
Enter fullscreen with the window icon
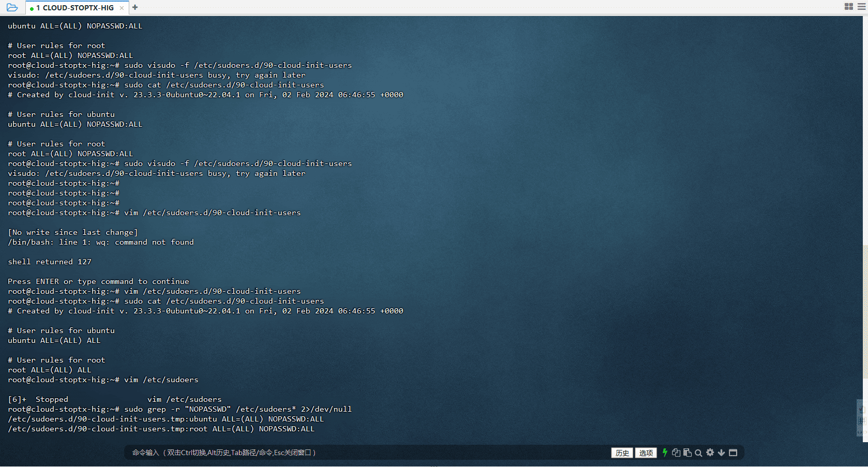tap(733, 453)
